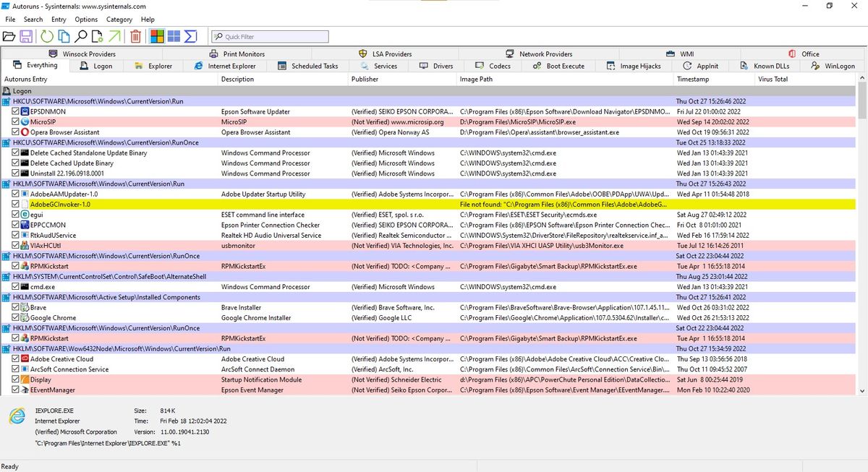
Task: Open the Search menu
Action: tap(33, 20)
